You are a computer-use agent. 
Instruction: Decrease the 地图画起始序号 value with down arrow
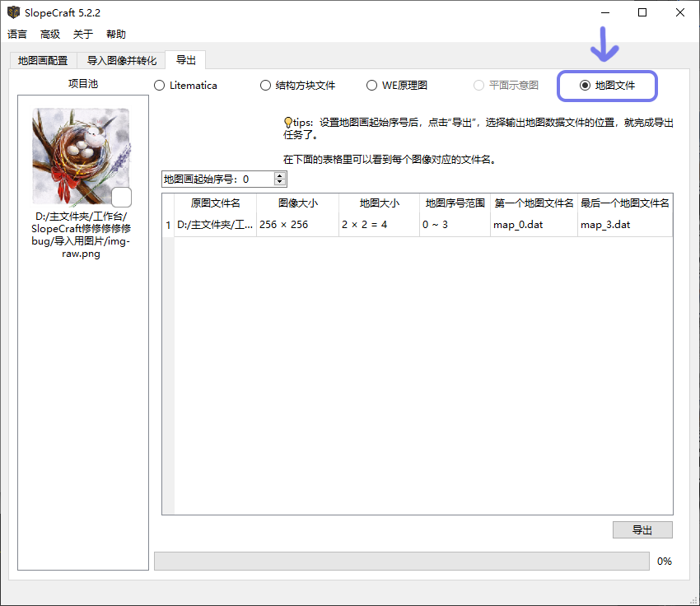pyautogui.click(x=280, y=182)
